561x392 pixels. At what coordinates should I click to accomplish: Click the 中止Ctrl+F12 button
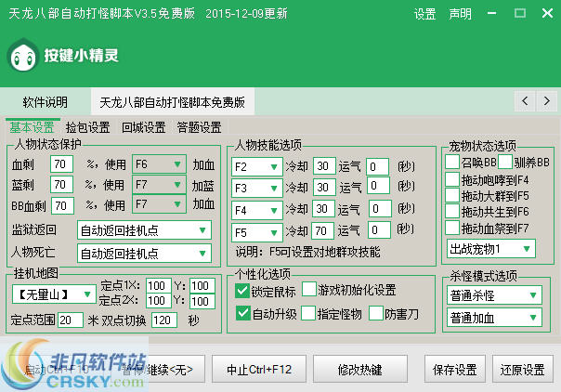(259, 369)
